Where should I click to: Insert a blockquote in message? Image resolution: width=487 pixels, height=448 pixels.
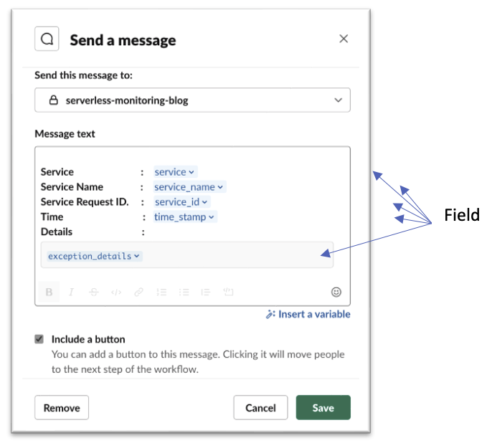click(x=206, y=292)
